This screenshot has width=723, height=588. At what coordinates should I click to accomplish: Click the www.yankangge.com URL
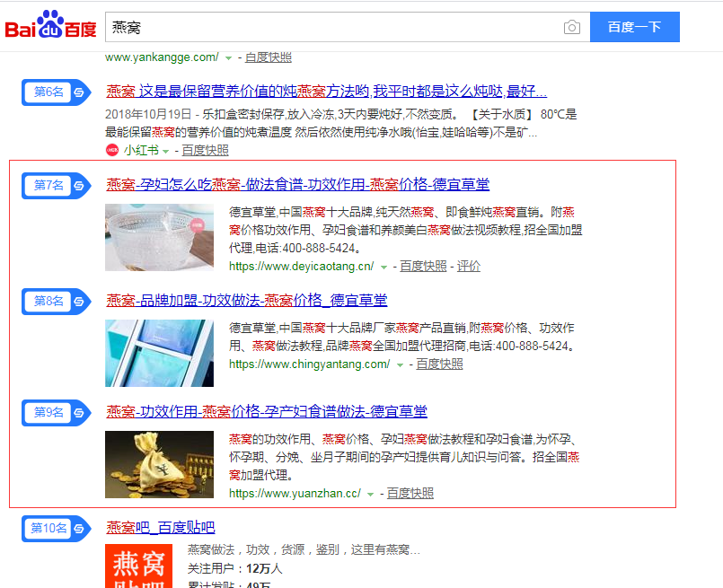click(x=162, y=57)
